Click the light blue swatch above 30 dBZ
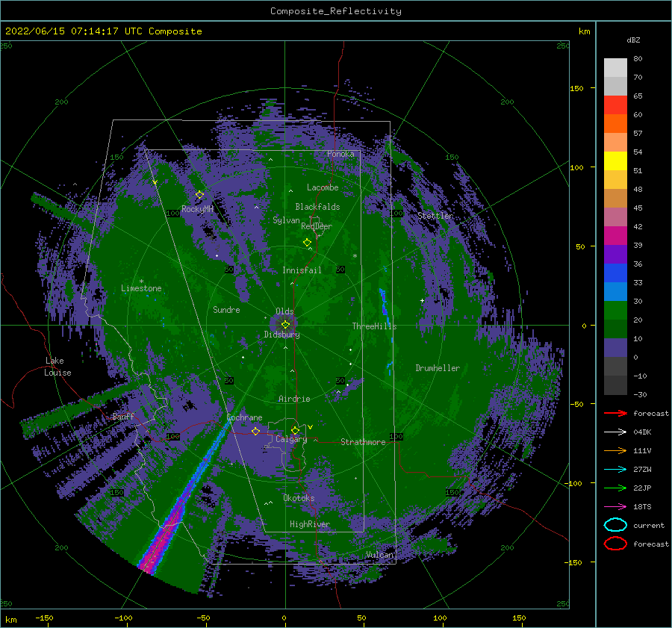Viewport: 672px width, 628px height. [615, 291]
